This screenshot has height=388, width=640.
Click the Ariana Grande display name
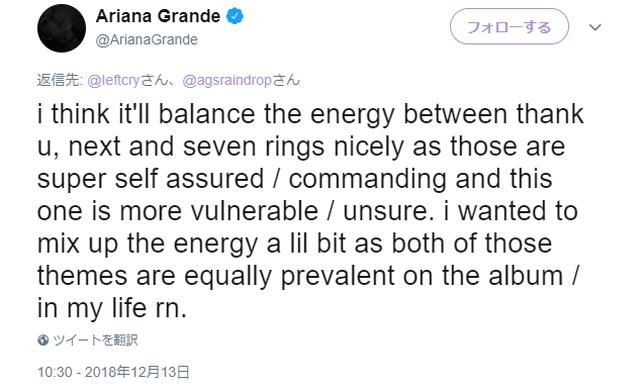pos(158,16)
